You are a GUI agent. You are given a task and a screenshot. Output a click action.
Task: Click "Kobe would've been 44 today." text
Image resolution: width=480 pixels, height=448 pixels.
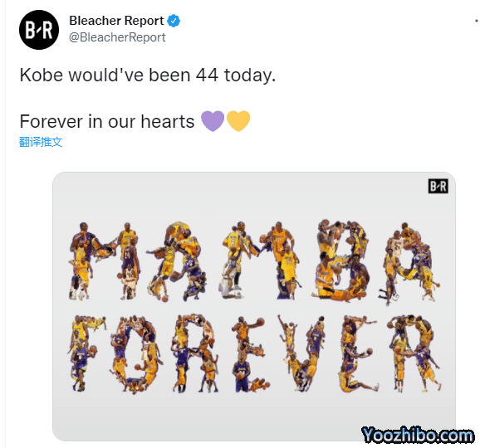pyautogui.click(x=148, y=75)
